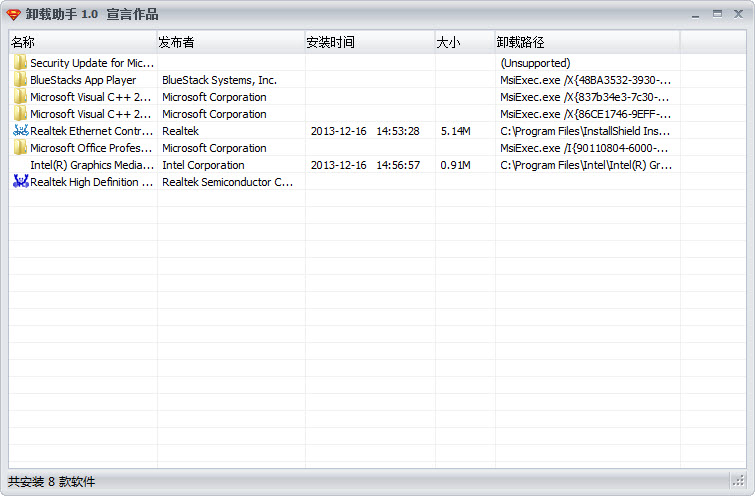
Task: Click the resize grip icon in status bar
Action: click(x=738, y=481)
